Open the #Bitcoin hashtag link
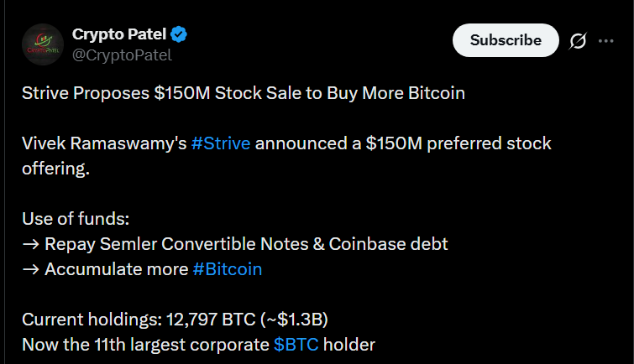Screen dimensions: 634x364 pyautogui.click(x=227, y=269)
